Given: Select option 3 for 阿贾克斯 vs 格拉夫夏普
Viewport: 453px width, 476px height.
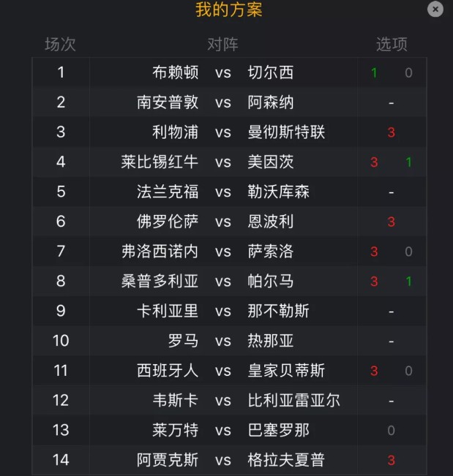Looking at the screenshot, I should click(392, 460).
